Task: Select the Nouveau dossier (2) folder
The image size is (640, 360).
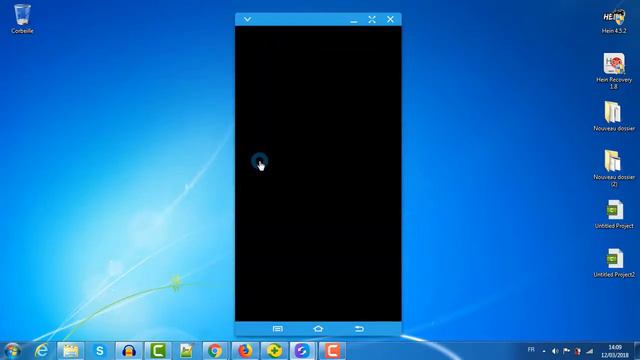Action: pyautogui.click(x=614, y=168)
